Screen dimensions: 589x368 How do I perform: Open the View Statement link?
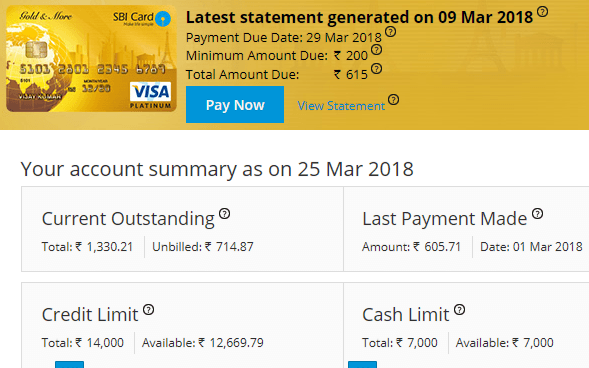click(341, 106)
